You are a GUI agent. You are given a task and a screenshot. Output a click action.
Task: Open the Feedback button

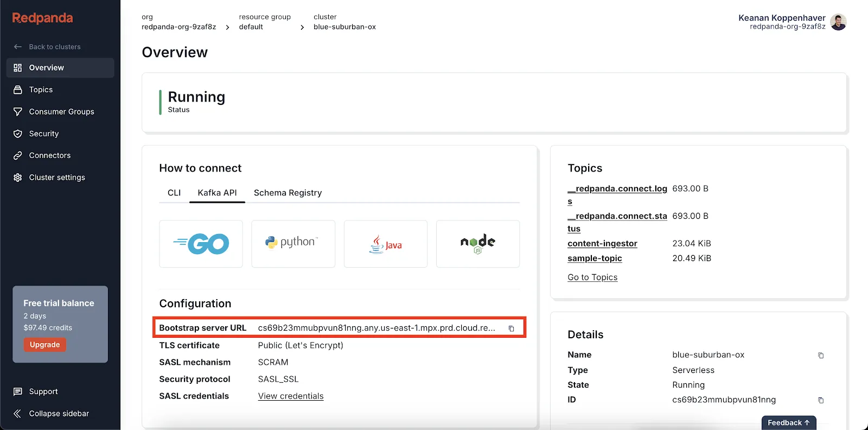click(789, 422)
